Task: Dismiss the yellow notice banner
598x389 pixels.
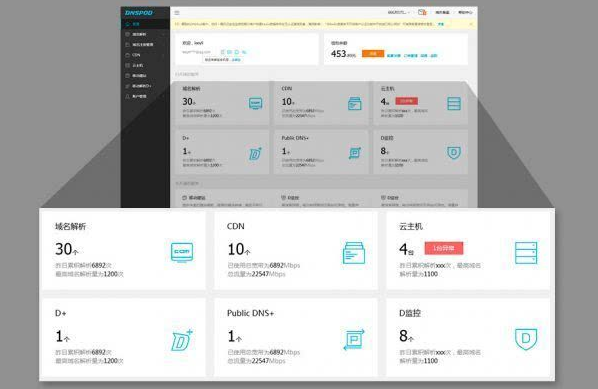Action: tap(471, 24)
